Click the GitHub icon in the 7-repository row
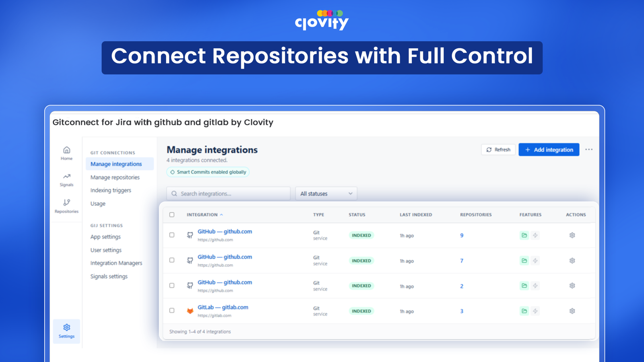This screenshot has height=362, width=644. point(190,261)
